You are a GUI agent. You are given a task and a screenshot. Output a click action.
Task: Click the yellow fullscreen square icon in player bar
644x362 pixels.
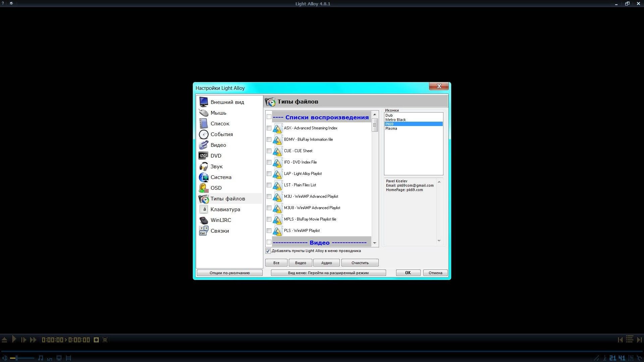point(96,340)
